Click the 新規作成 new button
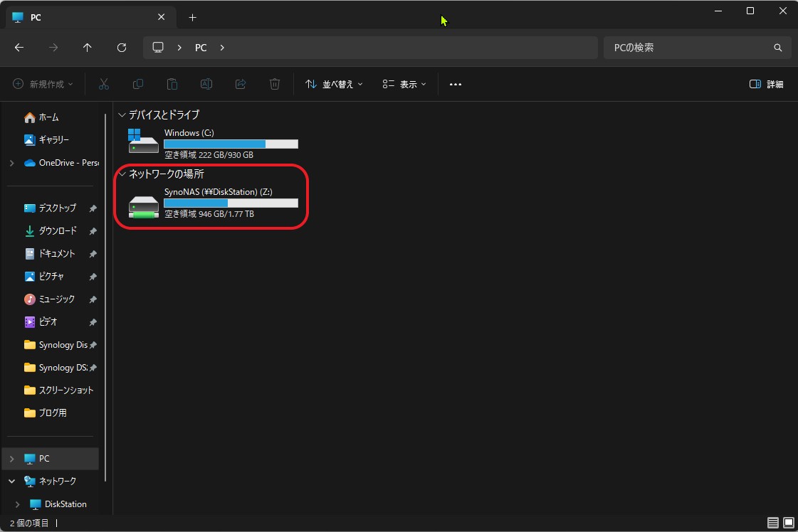Screen dimensions: 798x532 tap(43, 84)
